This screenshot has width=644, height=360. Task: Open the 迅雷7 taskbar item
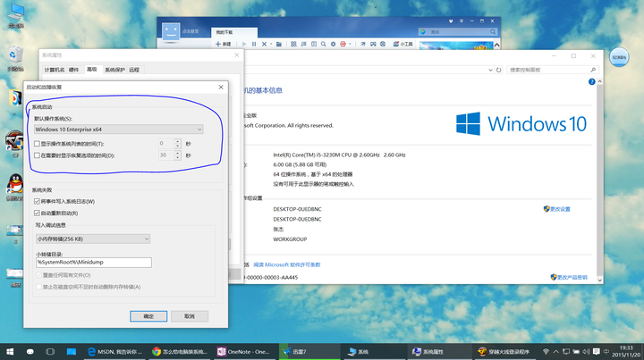point(309,352)
